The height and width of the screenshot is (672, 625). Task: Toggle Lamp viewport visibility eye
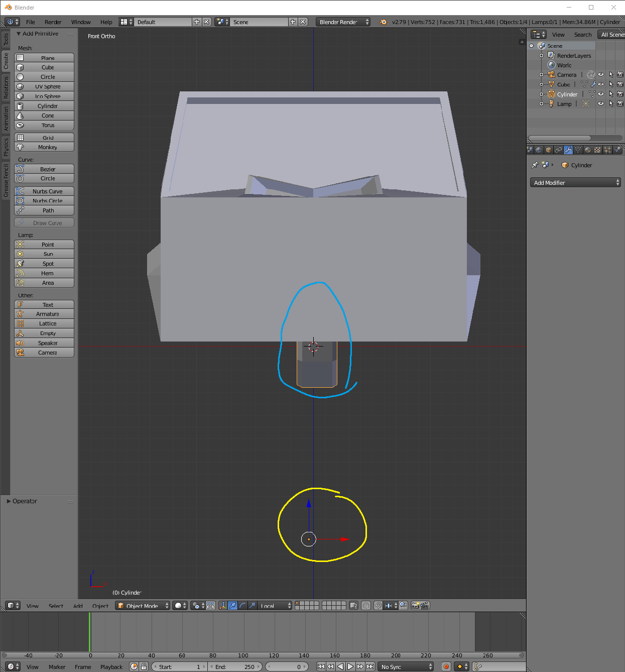click(601, 103)
